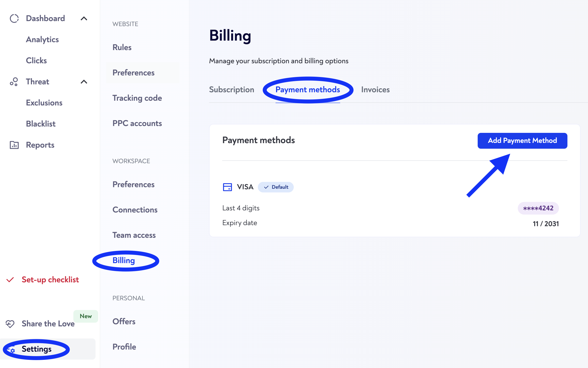Click the Dashboard circle icon
588x368 pixels.
pos(14,18)
